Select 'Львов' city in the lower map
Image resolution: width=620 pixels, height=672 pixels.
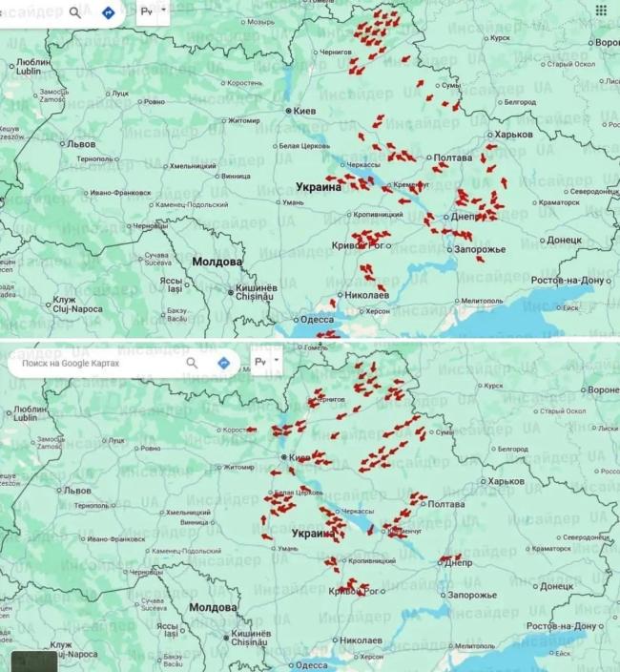77,491
